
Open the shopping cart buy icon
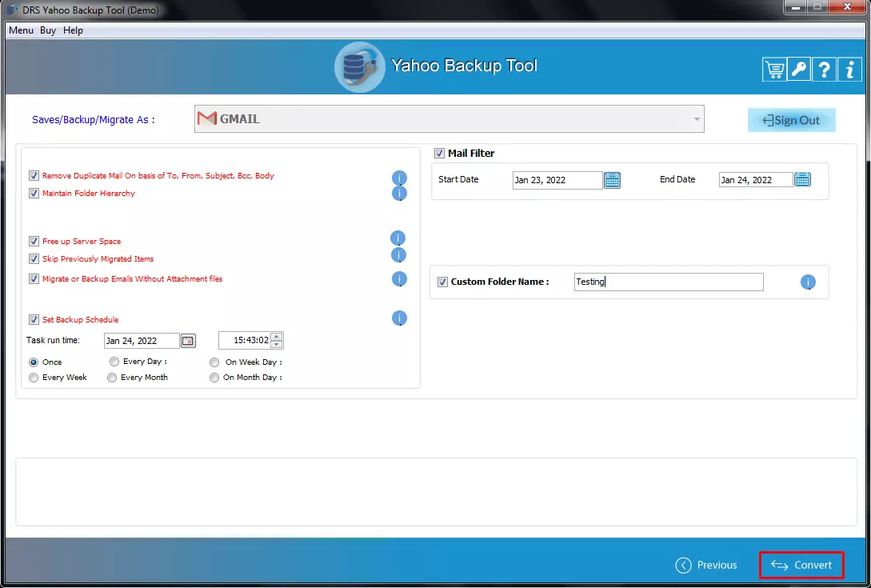pyautogui.click(x=774, y=70)
